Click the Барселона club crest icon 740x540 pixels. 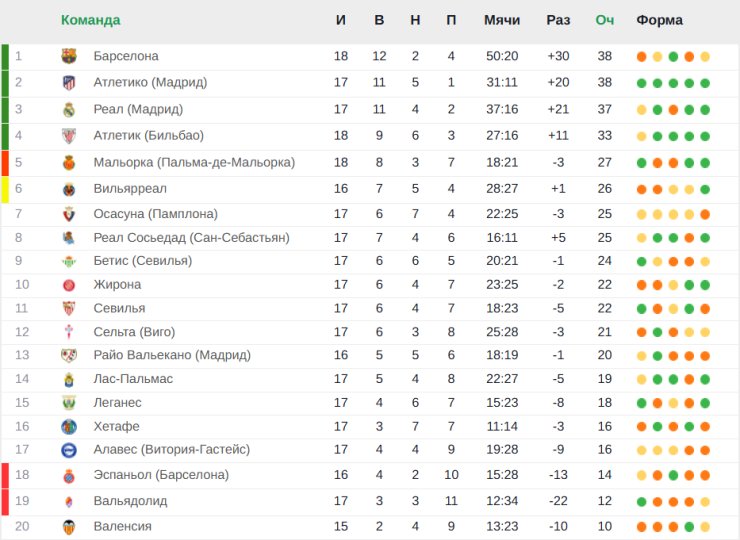[69, 56]
